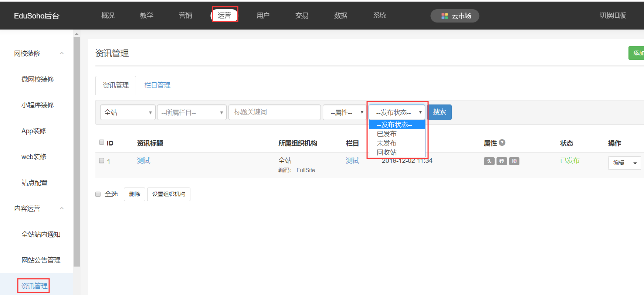
Task: Collapse the 网校装修 sidebar chevron
Action: 62,54
